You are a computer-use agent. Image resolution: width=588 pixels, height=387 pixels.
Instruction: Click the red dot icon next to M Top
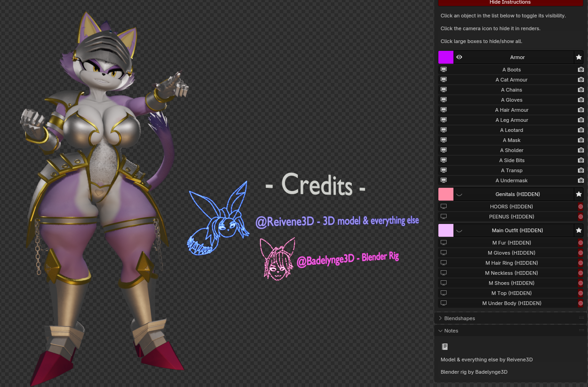point(581,293)
